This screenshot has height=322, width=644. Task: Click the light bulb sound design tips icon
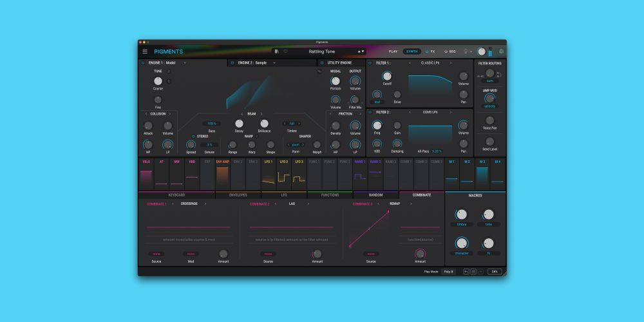tap(465, 52)
